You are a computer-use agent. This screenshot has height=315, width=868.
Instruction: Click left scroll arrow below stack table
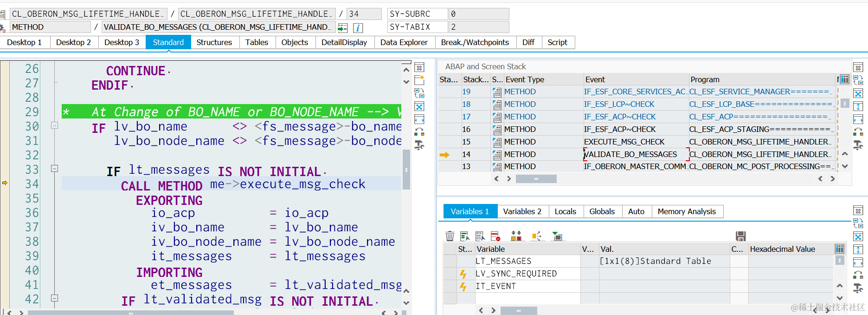(x=496, y=179)
